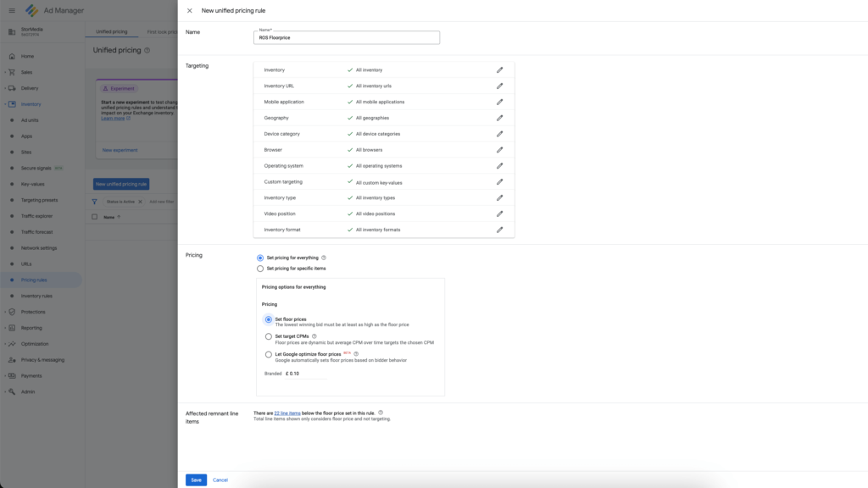Save the pricing rule

196,480
